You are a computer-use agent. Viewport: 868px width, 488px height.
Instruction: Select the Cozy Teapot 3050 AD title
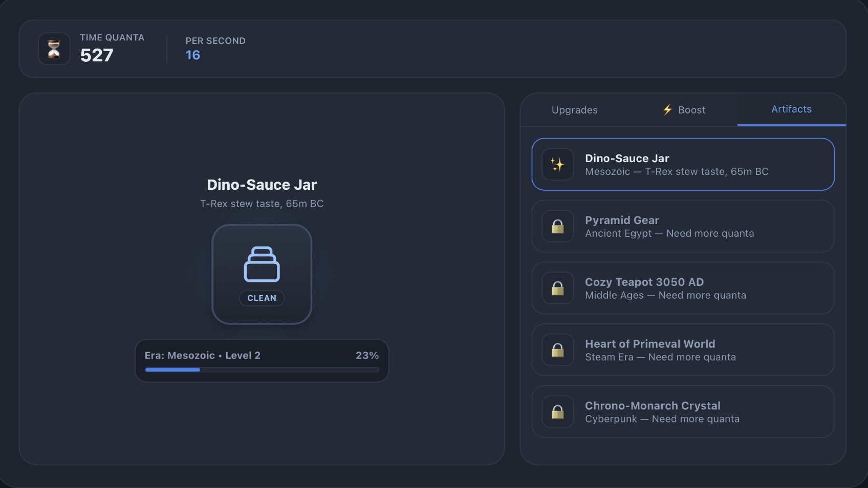[644, 282]
